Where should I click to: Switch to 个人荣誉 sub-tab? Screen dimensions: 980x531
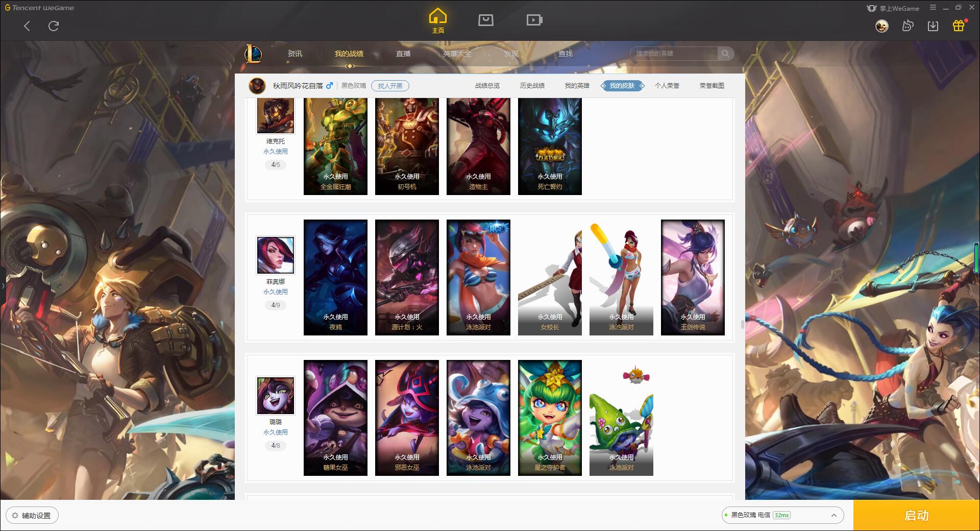point(667,86)
